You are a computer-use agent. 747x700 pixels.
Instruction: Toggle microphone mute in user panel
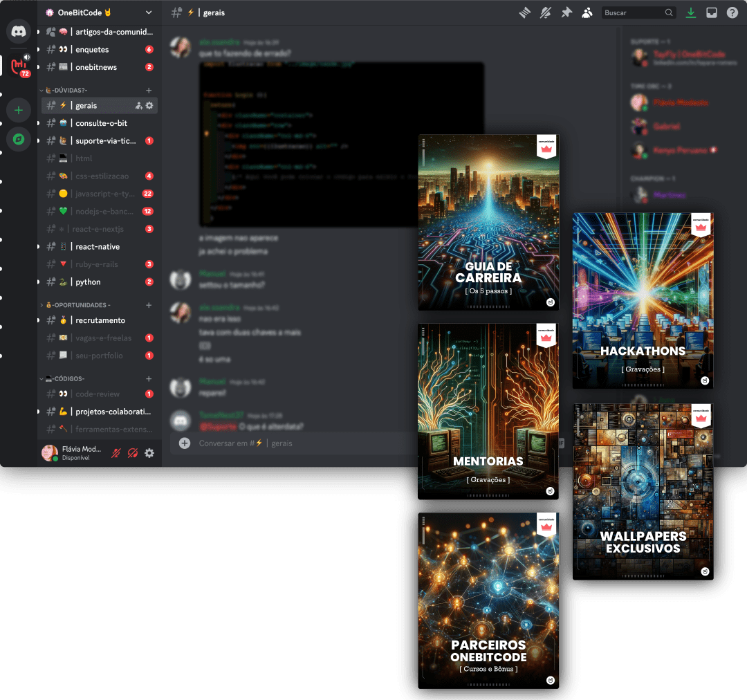tap(116, 453)
